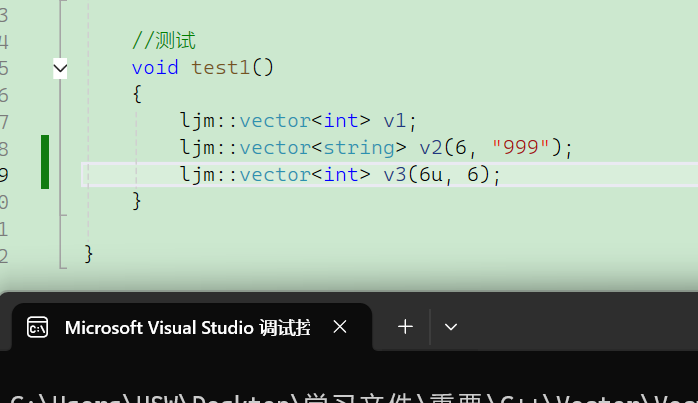Click the "999" string literal
Viewport: 698px width, 403px height.
click(x=521, y=147)
